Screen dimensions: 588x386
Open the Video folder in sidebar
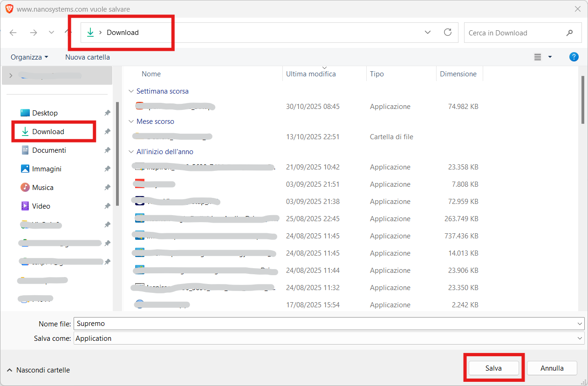point(41,206)
